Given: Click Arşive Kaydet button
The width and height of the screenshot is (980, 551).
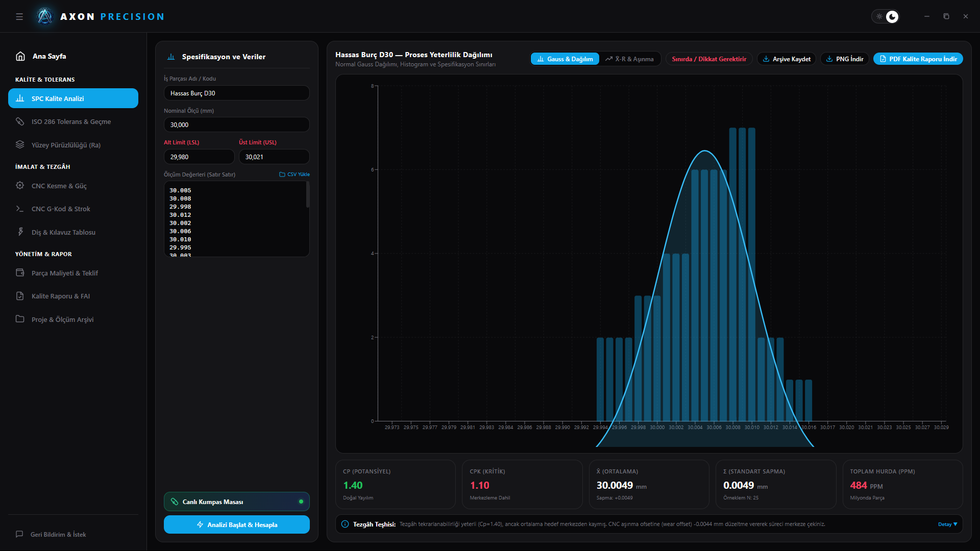Looking at the screenshot, I should click(x=787, y=59).
